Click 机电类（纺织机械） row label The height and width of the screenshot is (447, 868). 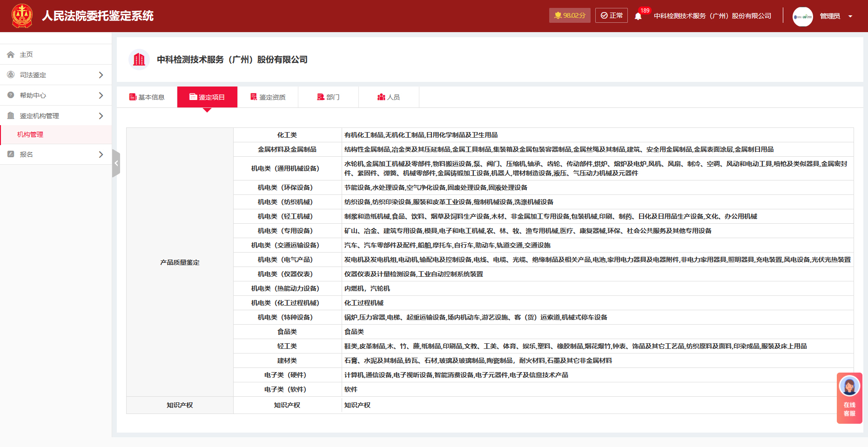coord(287,202)
